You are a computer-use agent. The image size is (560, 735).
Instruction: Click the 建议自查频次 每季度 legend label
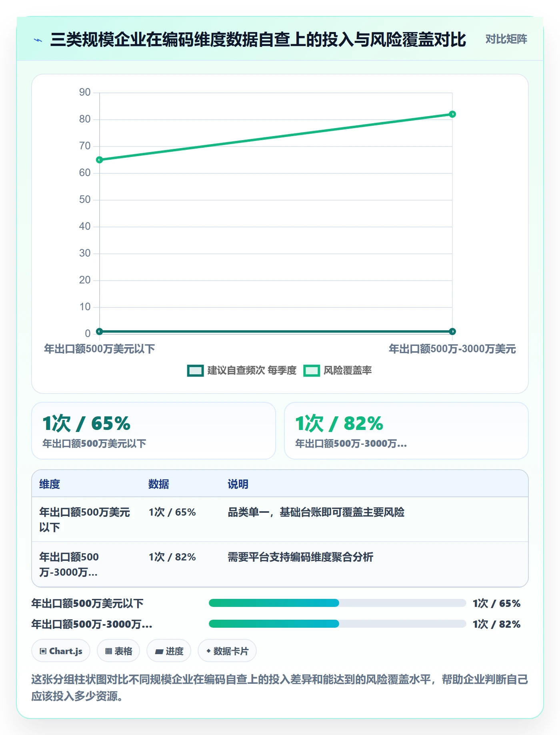pos(252,371)
